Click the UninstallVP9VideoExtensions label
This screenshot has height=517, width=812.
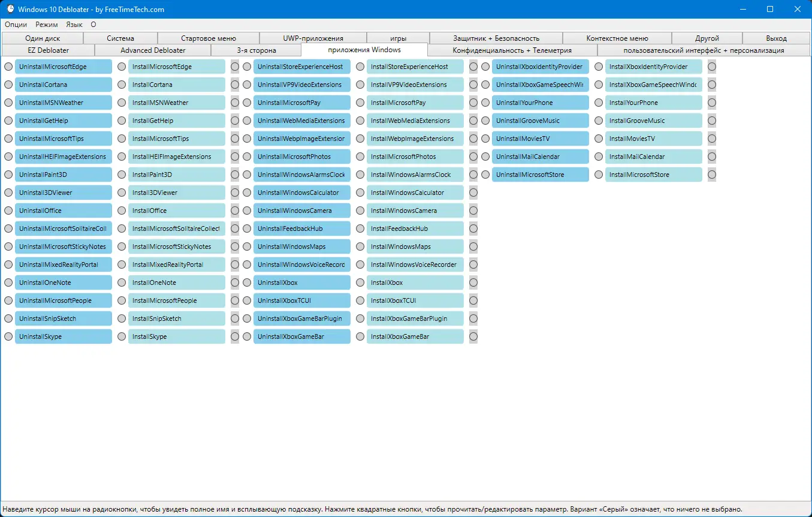(x=302, y=85)
